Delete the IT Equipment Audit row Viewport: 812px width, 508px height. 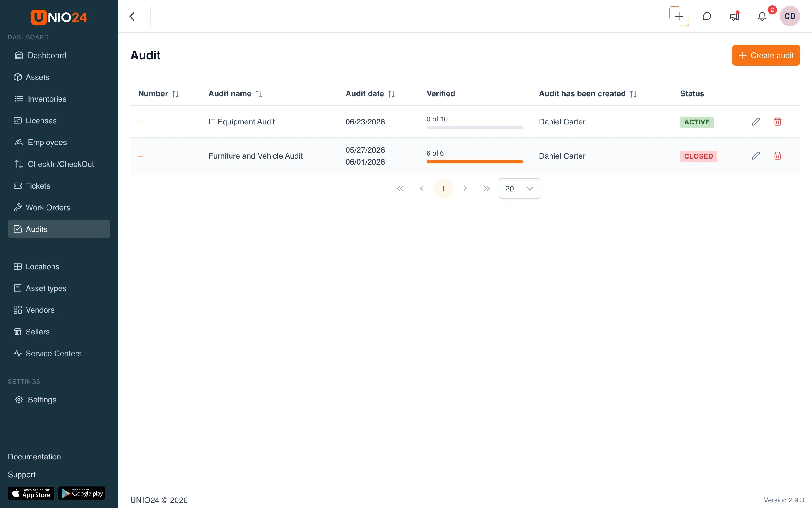(x=777, y=122)
